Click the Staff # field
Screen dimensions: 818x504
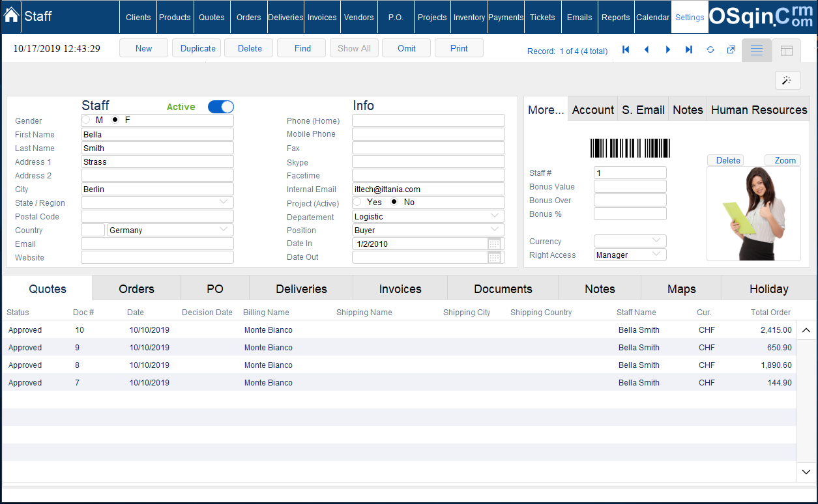click(630, 173)
